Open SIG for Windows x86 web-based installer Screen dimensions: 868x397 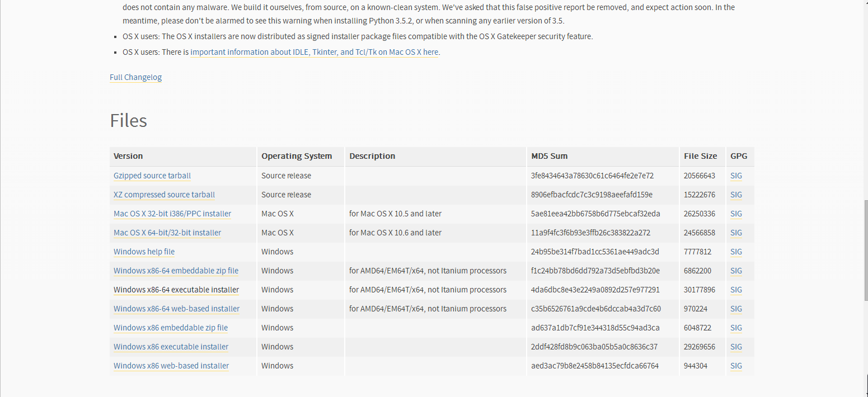pos(736,366)
